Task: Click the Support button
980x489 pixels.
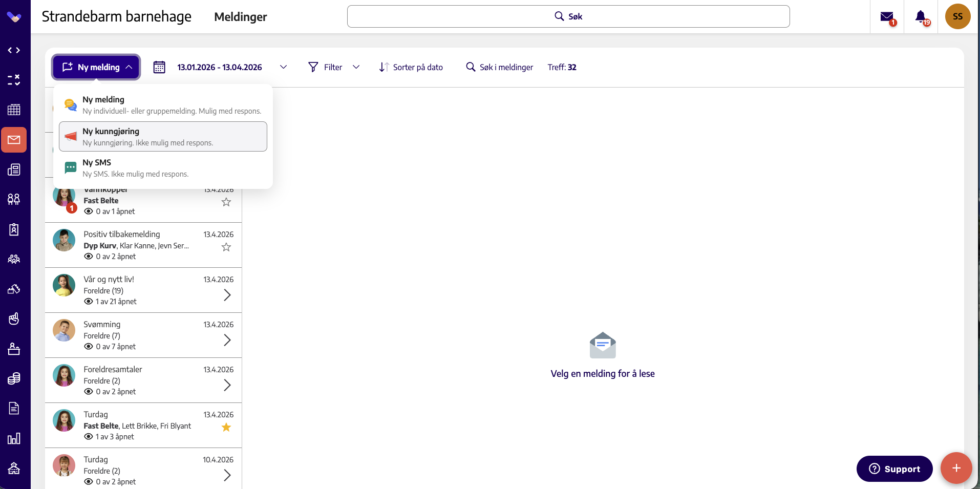Action: pos(894,469)
